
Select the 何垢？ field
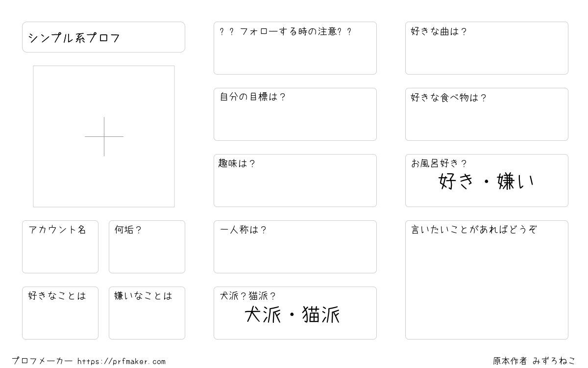pyautogui.click(x=147, y=247)
